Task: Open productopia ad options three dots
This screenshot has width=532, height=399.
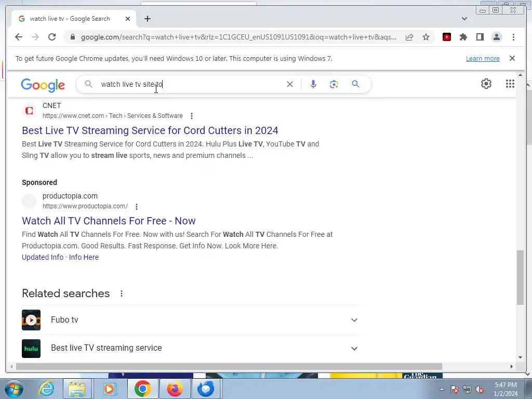Action: click(137, 206)
